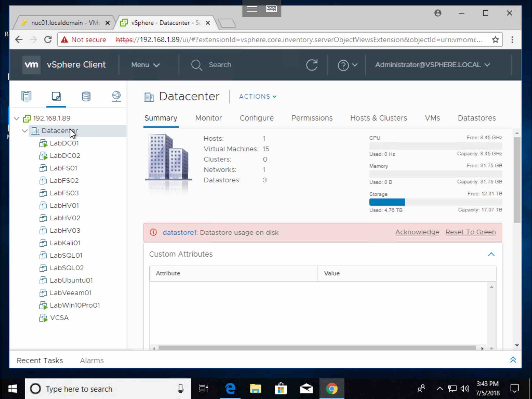
Task: Select the Summary tab
Action: [161, 118]
